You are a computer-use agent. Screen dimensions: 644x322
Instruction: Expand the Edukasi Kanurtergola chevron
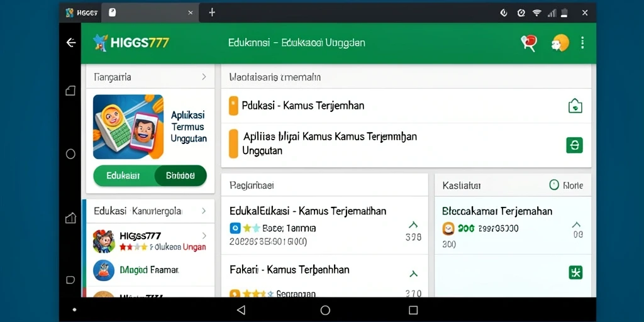click(204, 211)
